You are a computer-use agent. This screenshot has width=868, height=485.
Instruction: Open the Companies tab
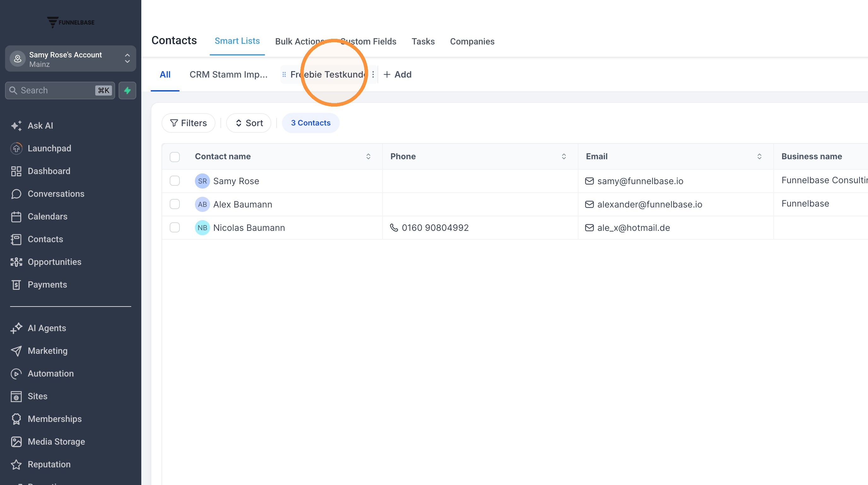(x=472, y=41)
